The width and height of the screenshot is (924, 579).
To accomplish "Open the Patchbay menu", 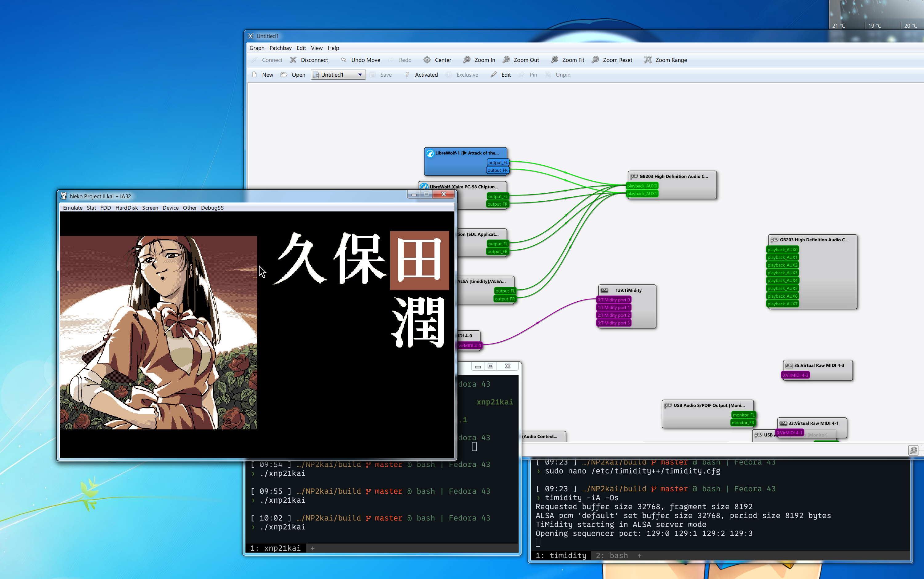I will [280, 48].
